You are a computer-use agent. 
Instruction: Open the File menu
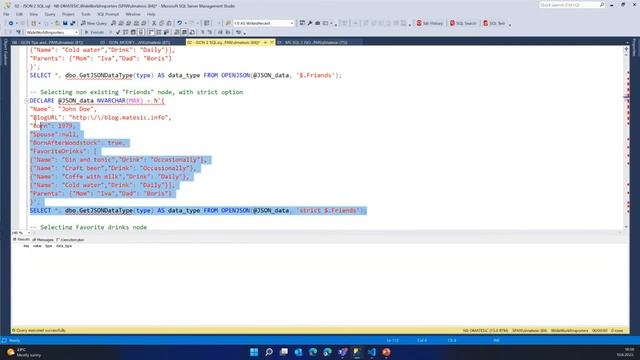coord(6,14)
